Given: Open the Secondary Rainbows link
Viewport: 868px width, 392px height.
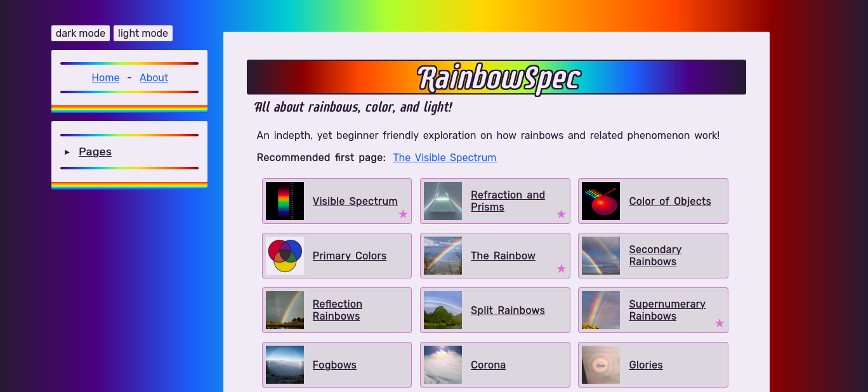Looking at the screenshot, I should coord(655,256).
